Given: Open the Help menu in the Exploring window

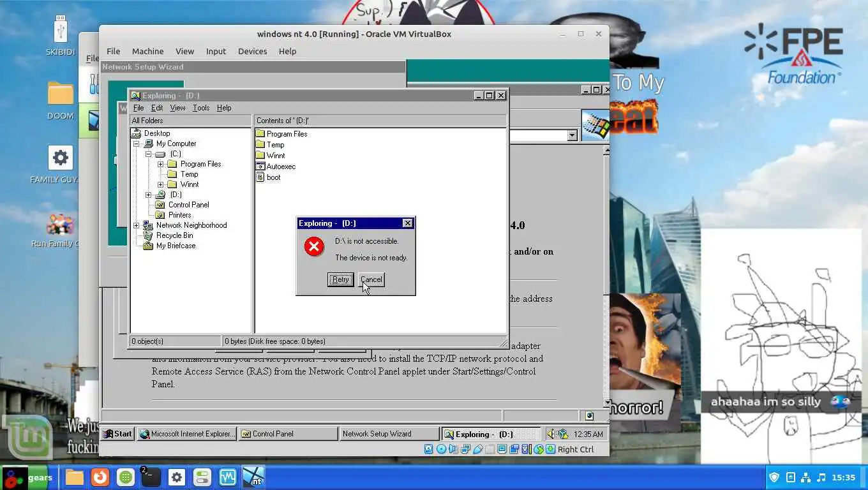Looking at the screenshot, I should coord(224,108).
